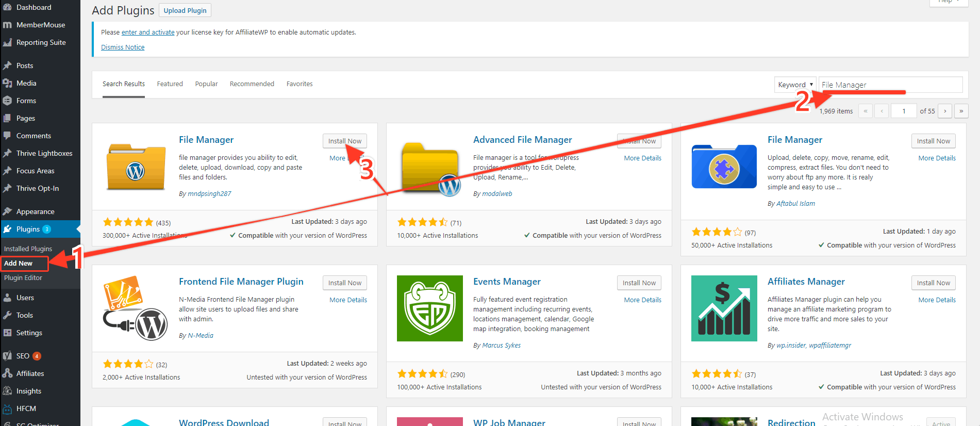
Task: Click the Affiliates icon in sidebar
Action: pos(7,373)
